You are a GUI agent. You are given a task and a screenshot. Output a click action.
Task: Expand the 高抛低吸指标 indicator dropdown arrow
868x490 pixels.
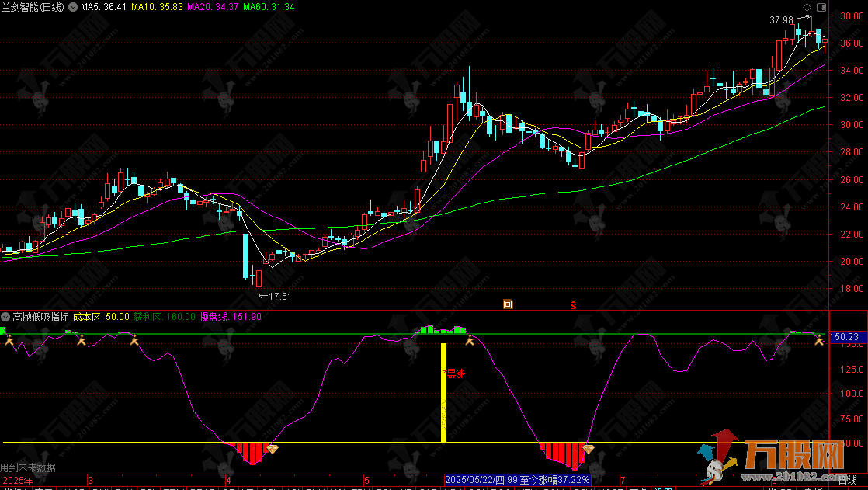pos(6,317)
